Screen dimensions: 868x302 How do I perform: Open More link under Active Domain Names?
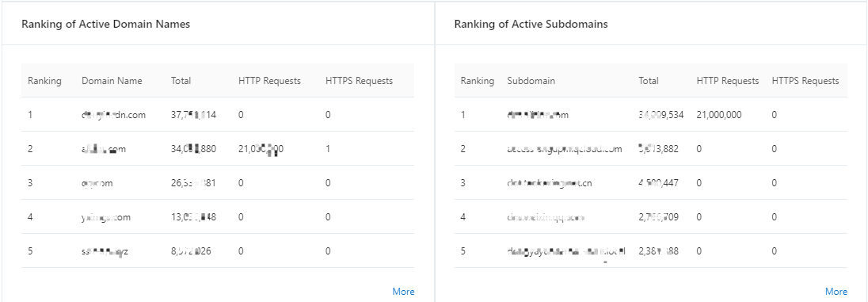coord(403,292)
